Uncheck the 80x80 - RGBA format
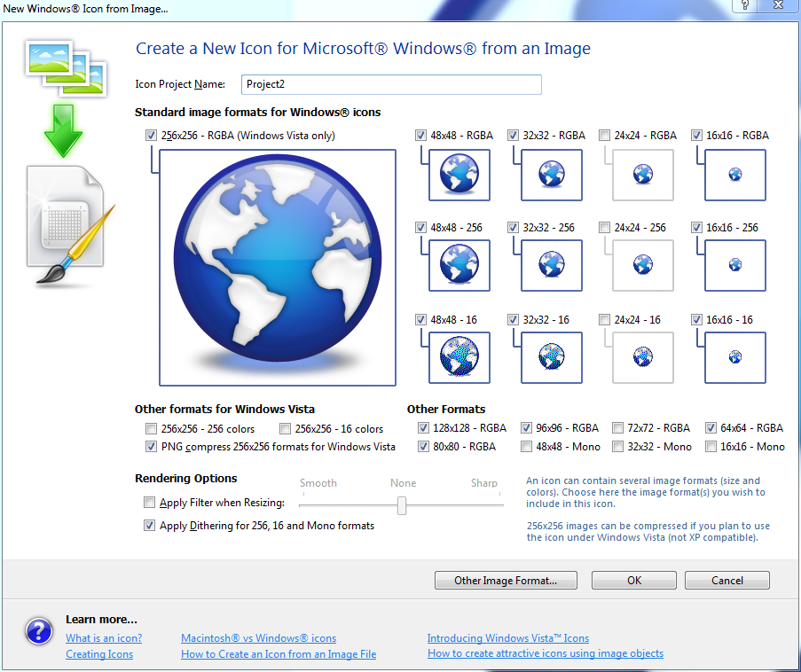The image size is (801, 672). 423,446
